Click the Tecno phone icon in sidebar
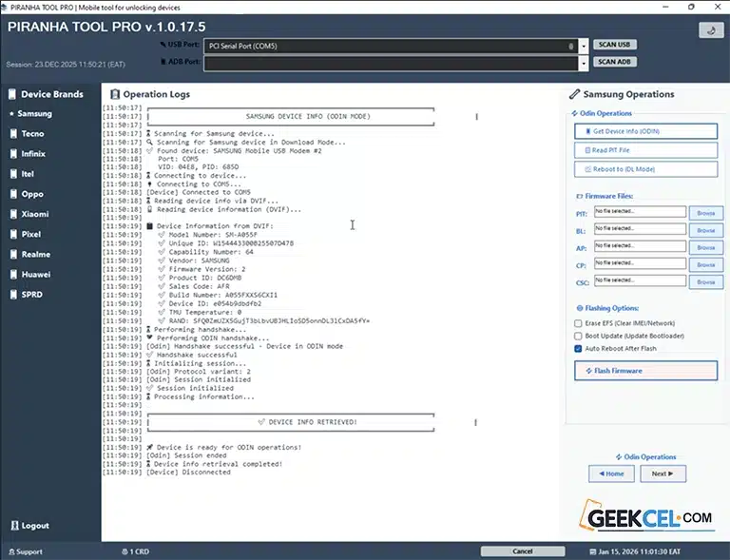730x560 pixels. [12, 134]
